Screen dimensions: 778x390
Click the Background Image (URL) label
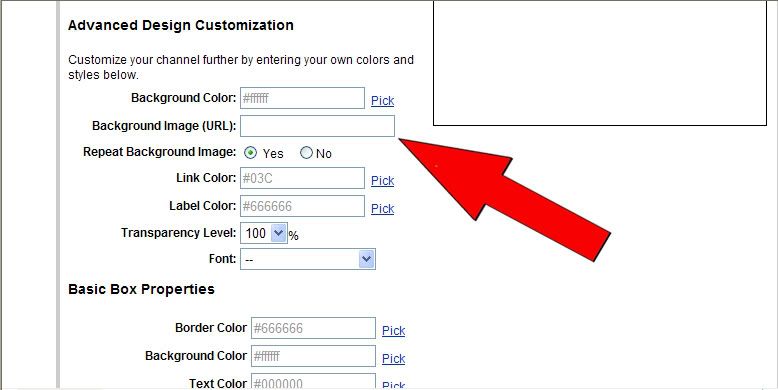164,126
